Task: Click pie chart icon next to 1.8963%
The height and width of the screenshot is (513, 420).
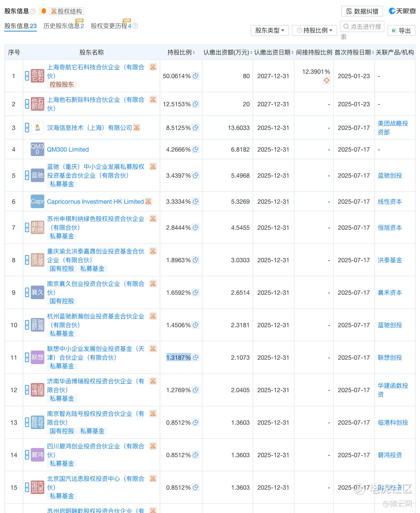Action: tap(195, 260)
